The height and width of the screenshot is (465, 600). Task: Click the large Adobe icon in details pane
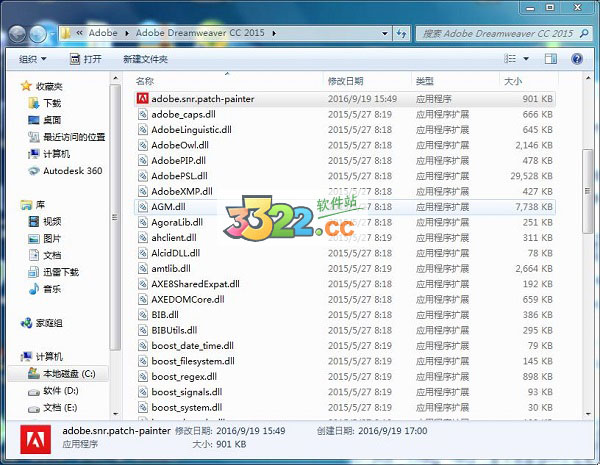coord(36,439)
